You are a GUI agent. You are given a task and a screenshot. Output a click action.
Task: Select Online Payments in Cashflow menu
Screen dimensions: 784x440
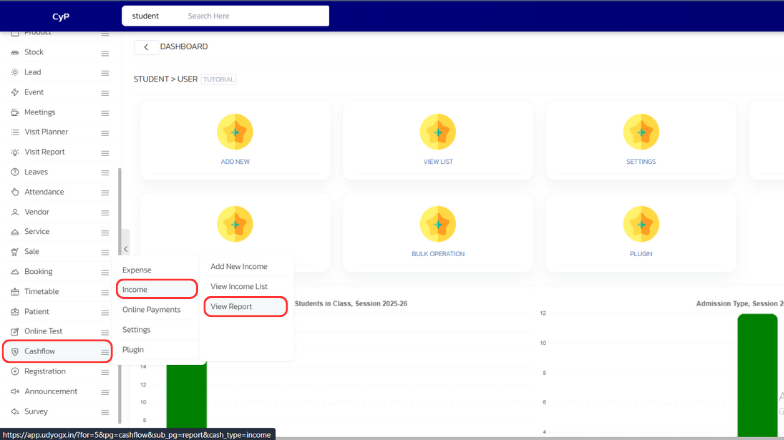pyautogui.click(x=151, y=310)
